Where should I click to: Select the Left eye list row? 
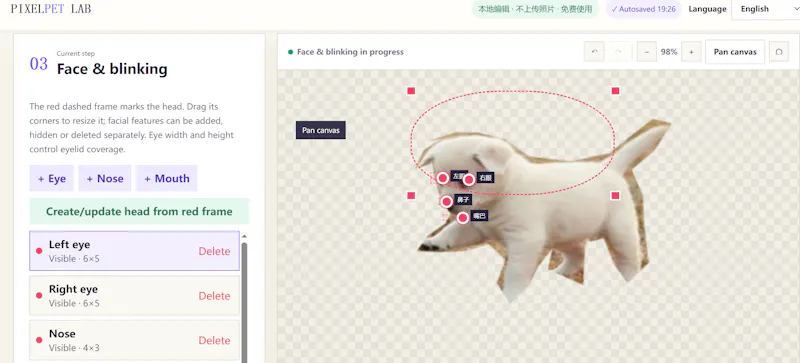pyautogui.click(x=134, y=251)
